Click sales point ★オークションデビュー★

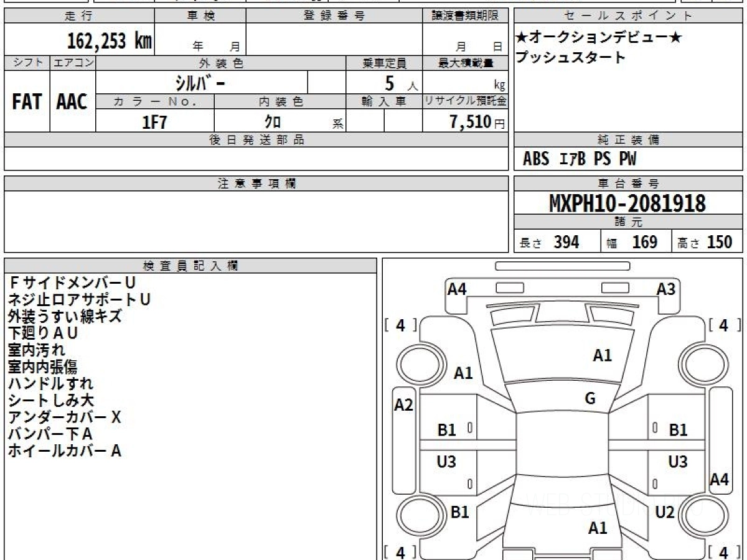tap(599, 38)
